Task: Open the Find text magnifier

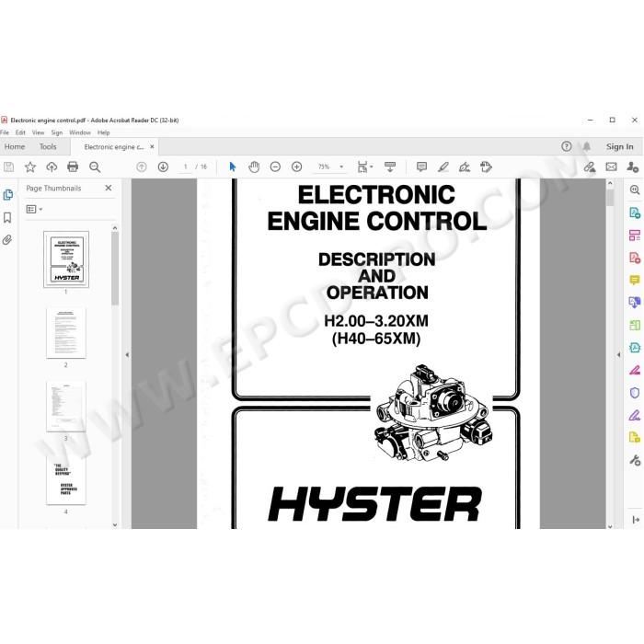Action: [95, 167]
